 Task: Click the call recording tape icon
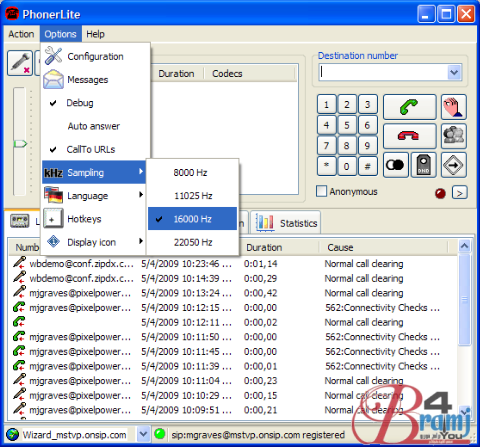click(x=396, y=165)
